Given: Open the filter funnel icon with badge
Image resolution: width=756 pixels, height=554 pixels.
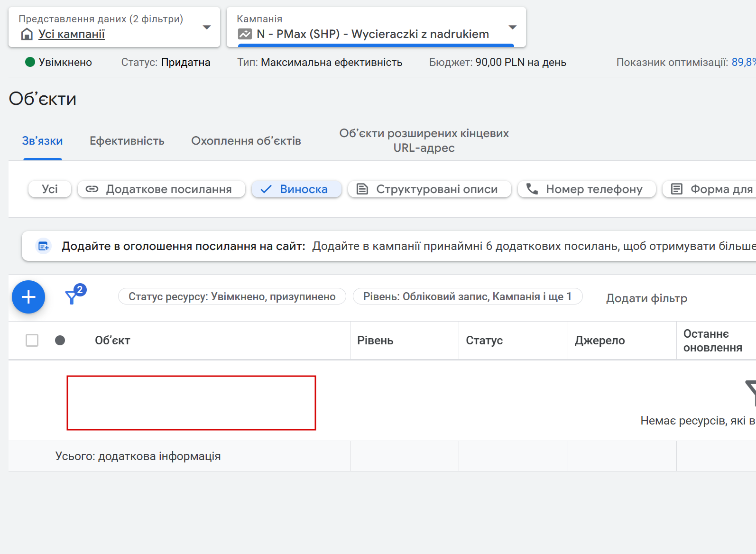Looking at the screenshot, I should tap(72, 297).
